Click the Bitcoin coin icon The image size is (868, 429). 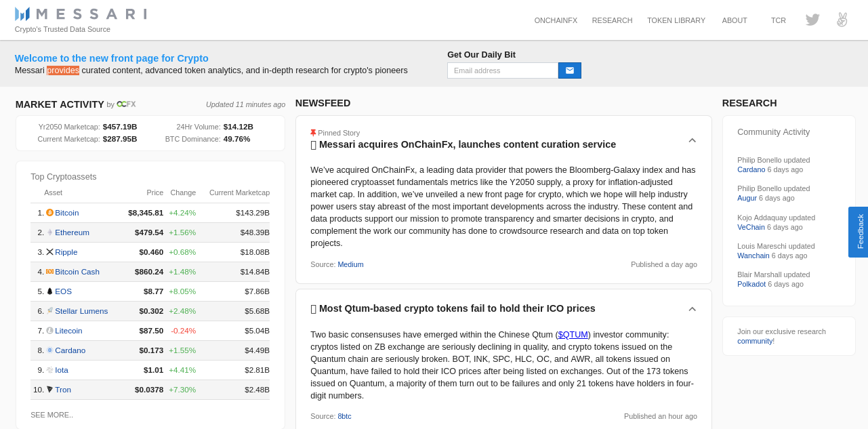(49, 213)
